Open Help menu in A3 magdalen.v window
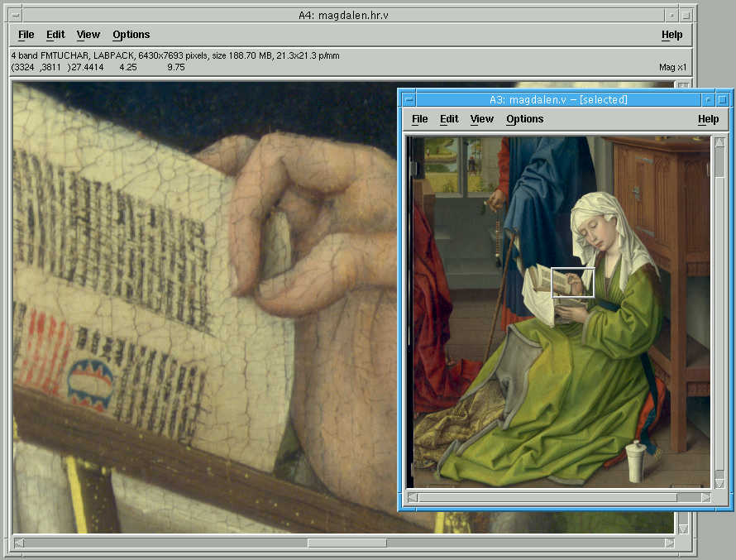The width and height of the screenshot is (736, 560). (708, 119)
